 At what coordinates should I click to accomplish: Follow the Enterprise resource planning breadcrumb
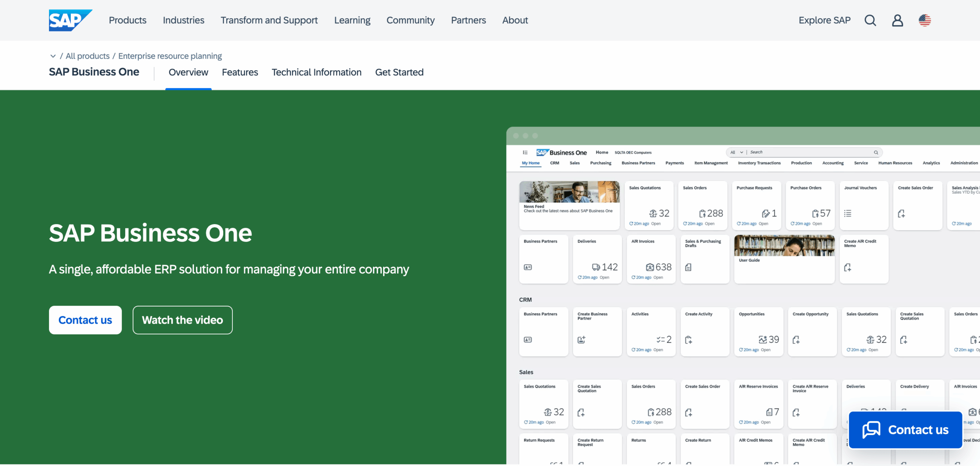click(170, 56)
